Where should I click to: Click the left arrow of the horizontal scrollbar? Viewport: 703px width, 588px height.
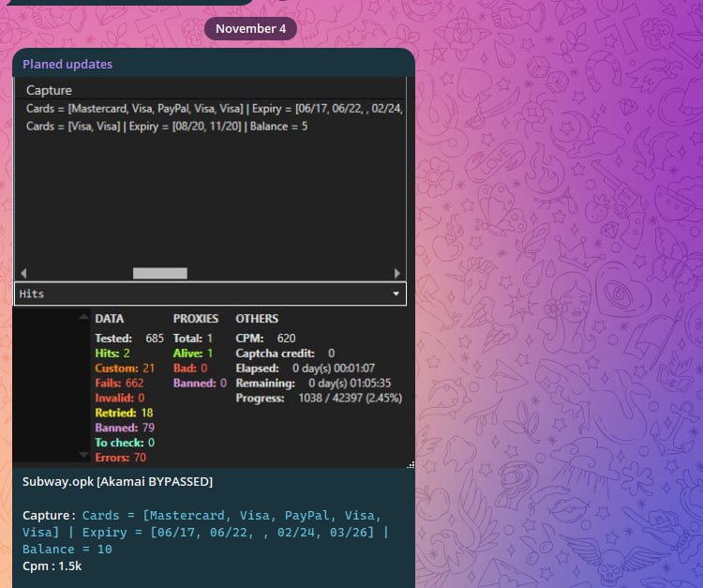[23, 273]
